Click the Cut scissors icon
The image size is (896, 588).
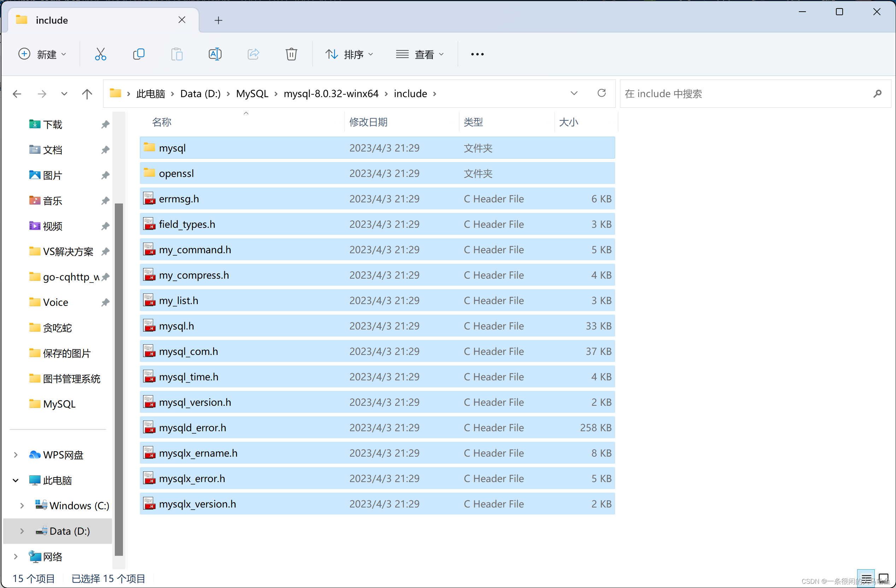pyautogui.click(x=100, y=54)
